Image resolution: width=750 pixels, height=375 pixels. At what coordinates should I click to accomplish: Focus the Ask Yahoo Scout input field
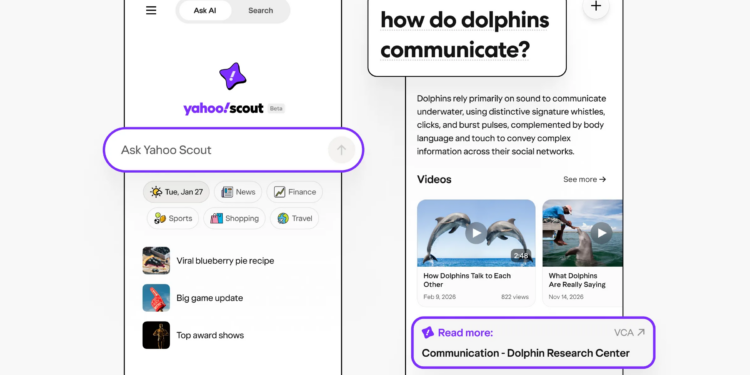tap(233, 150)
